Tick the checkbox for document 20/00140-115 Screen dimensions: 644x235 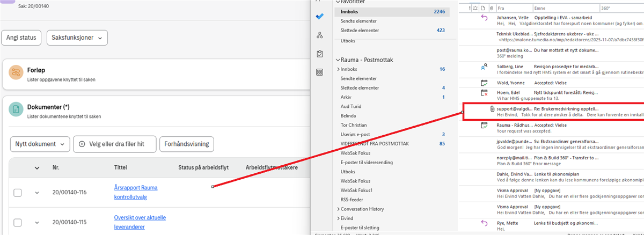pyautogui.click(x=18, y=223)
